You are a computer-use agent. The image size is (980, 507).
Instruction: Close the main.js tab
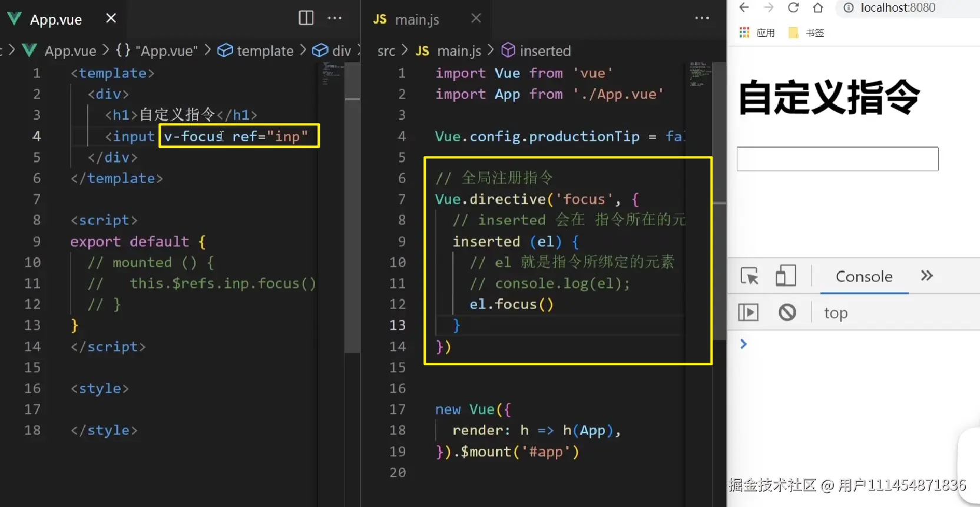tap(476, 18)
